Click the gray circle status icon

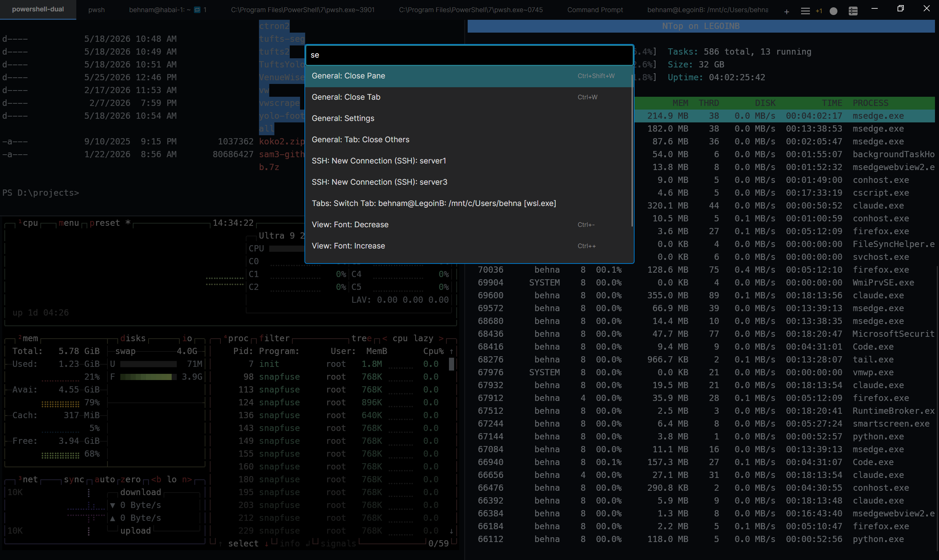tap(833, 11)
